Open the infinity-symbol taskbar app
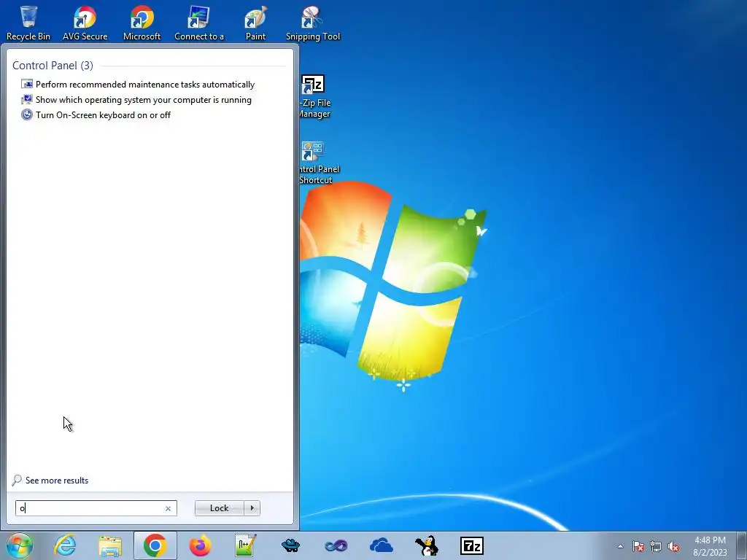The width and height of the screenshot is (747, 560). point(336,545)
